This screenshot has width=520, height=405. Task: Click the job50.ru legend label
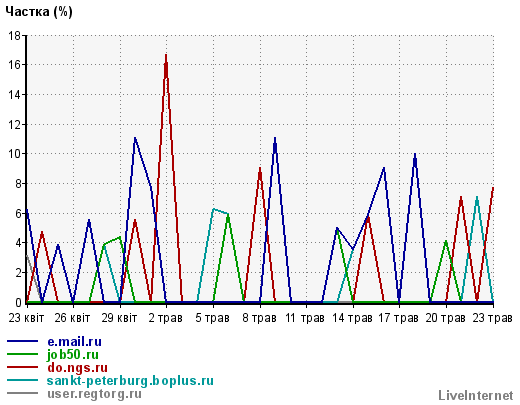tap(73, 355)
